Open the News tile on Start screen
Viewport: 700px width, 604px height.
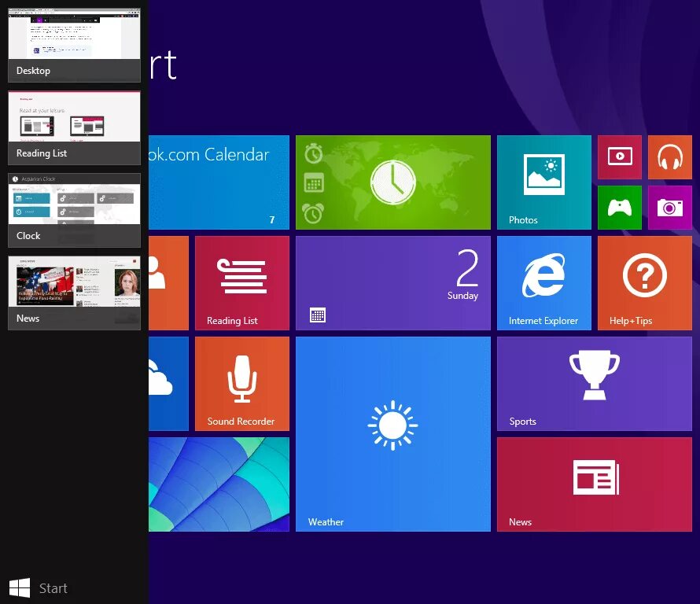(x=594, y=484)
